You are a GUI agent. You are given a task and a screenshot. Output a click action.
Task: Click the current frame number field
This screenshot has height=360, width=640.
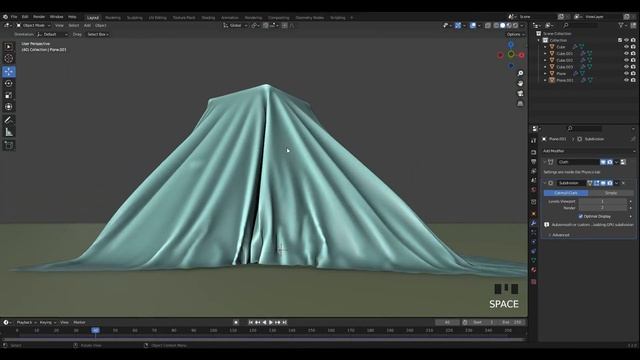[x=447, y=322]
